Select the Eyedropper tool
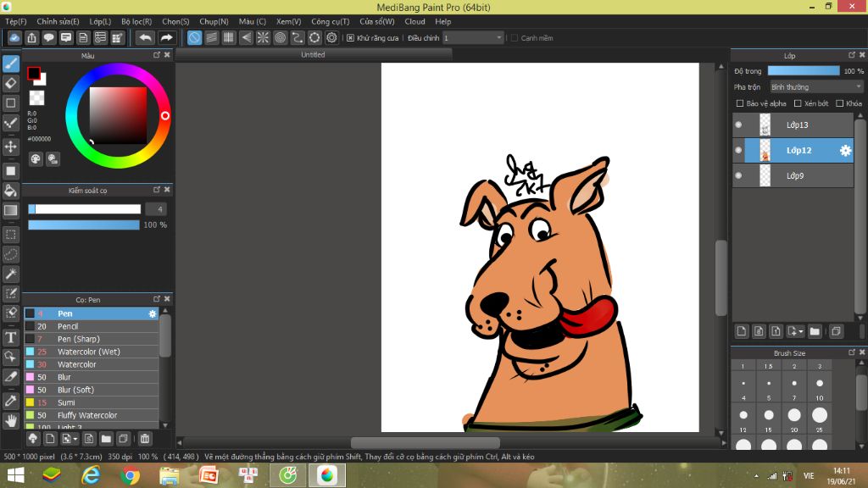The width and height of the screenshot is (868, 488). tap(10, 401)
